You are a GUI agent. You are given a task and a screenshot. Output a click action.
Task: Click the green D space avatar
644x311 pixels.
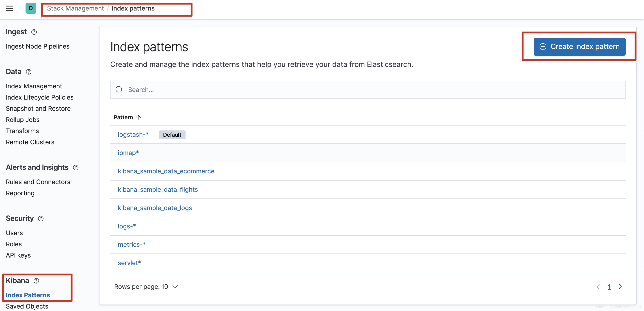tap(31, 8)
